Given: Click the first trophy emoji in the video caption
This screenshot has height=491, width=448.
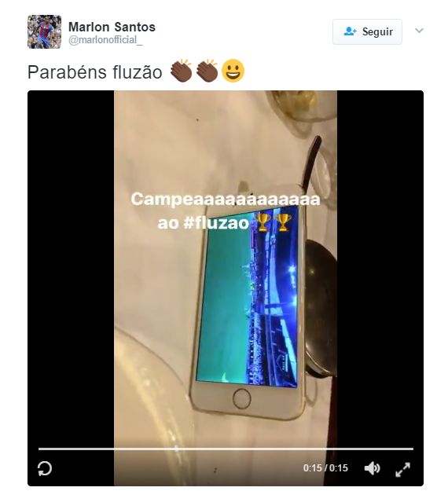Looking at the screenshot, I should (263, 222).
